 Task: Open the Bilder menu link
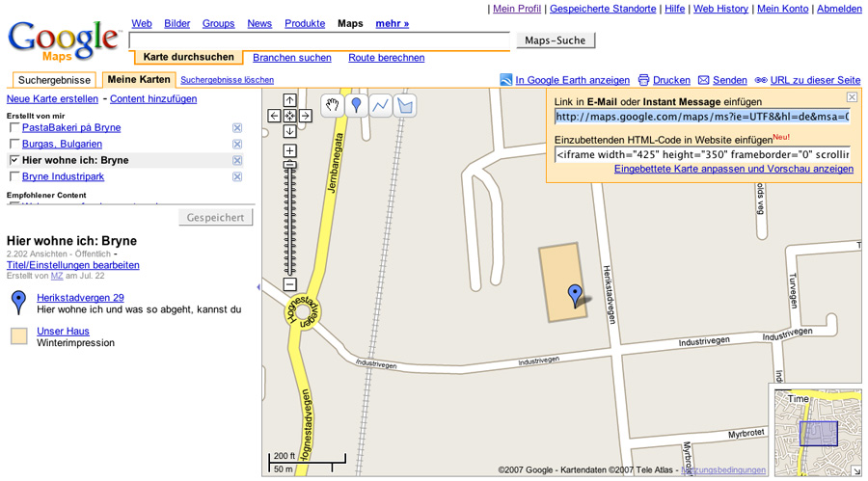coord(177,23)
